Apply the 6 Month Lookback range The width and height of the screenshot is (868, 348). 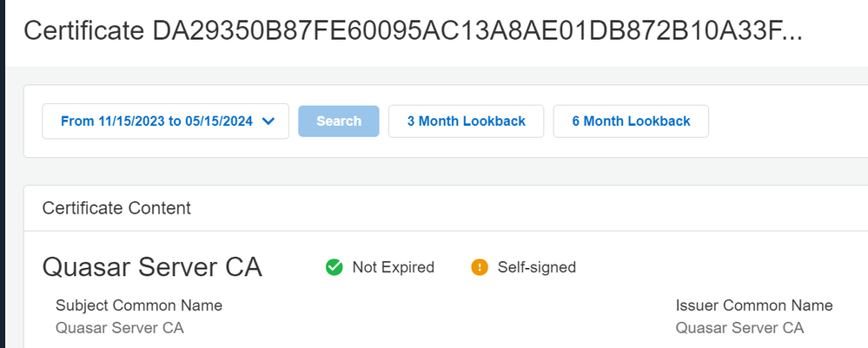click(631, 121)
